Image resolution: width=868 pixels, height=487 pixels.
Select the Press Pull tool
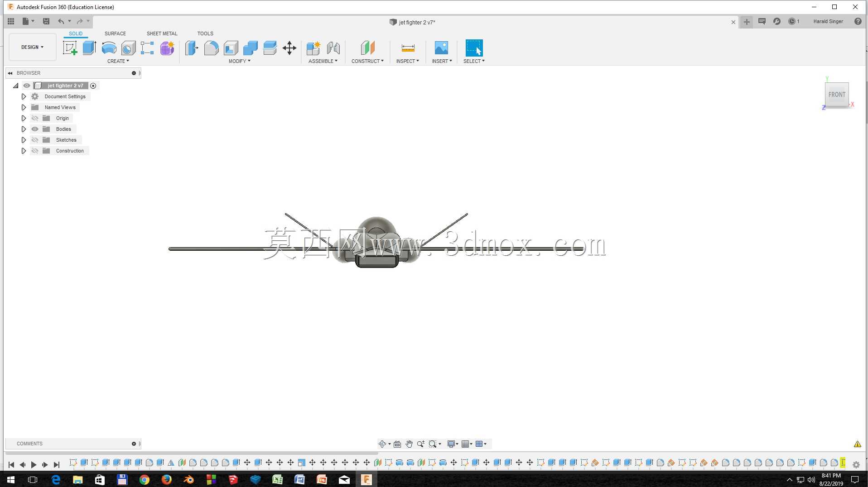[x=192, y=48]
